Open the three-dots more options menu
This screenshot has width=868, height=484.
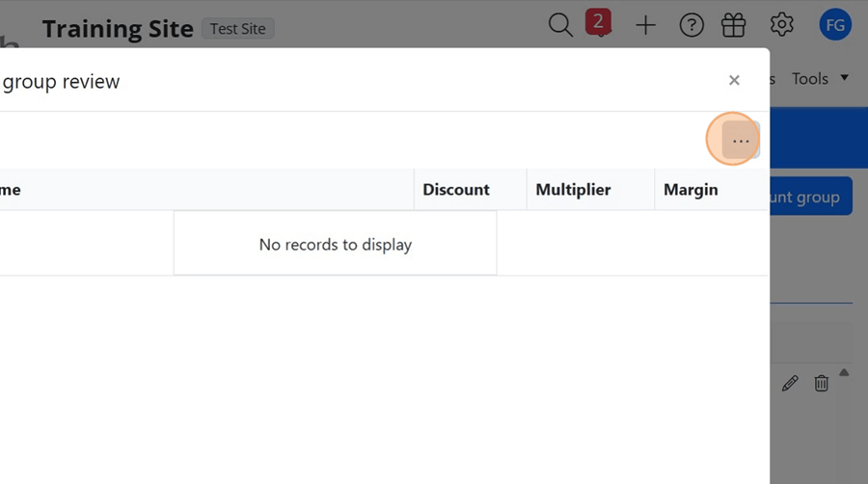coord(741,141)
